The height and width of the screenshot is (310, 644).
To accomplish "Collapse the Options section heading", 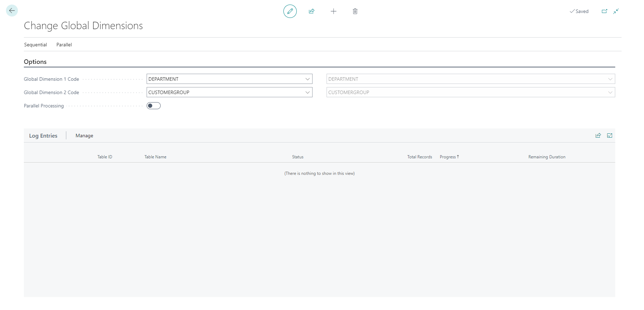I will [35, 62].
